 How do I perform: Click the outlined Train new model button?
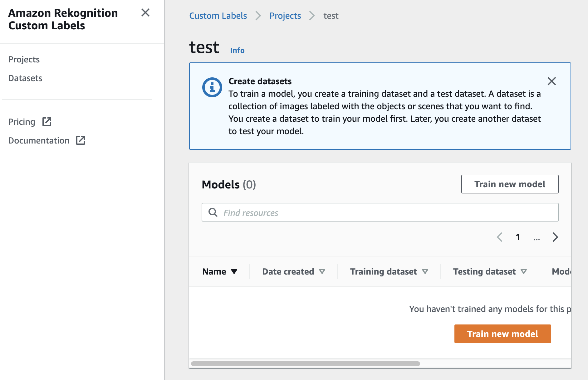[x=510, y=184]
